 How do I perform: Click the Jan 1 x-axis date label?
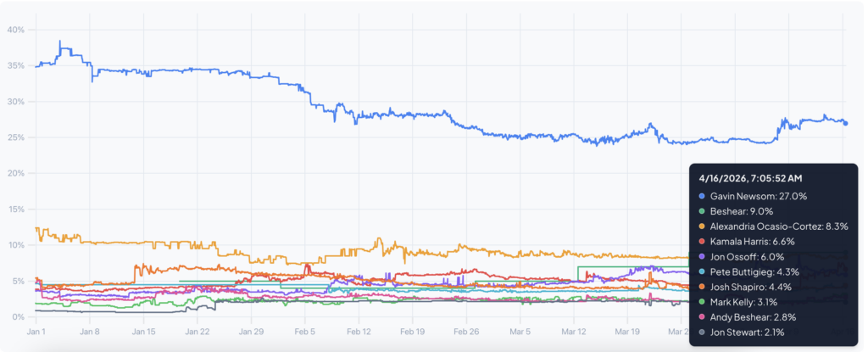click(37, 331)
